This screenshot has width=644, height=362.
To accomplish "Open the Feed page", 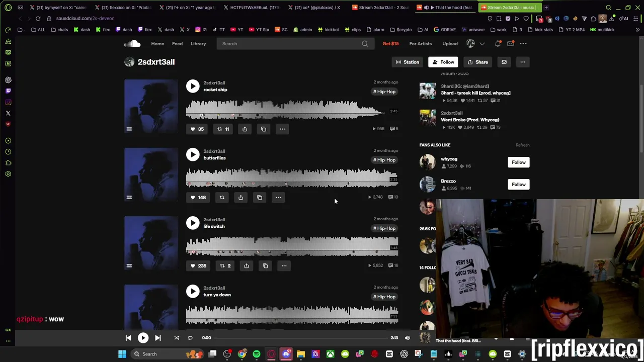I will click(177, 44).
